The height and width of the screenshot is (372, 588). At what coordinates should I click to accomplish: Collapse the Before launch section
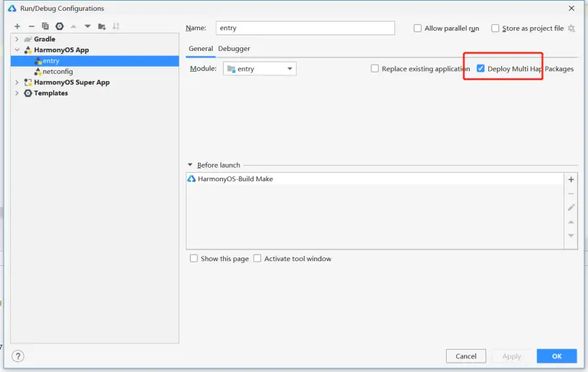[190, 165]
